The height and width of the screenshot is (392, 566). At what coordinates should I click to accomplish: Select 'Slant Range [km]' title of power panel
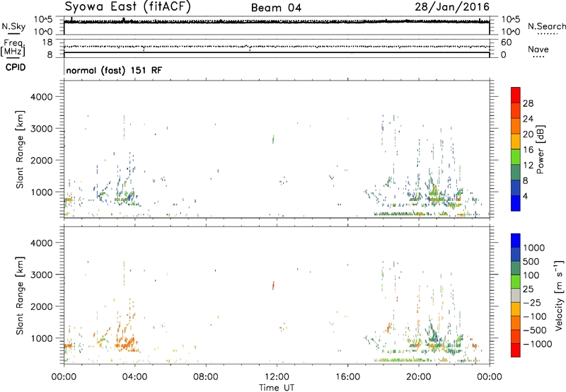[x=20, y=149]
